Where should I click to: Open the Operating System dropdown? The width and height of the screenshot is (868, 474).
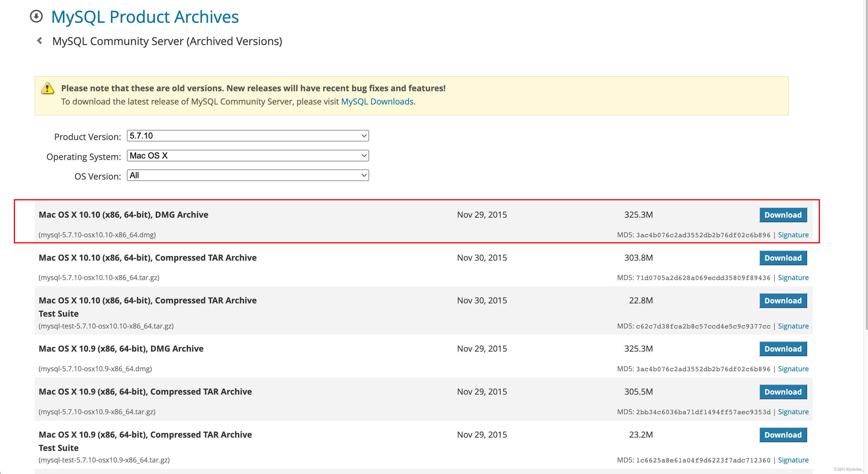coord(248,156)
